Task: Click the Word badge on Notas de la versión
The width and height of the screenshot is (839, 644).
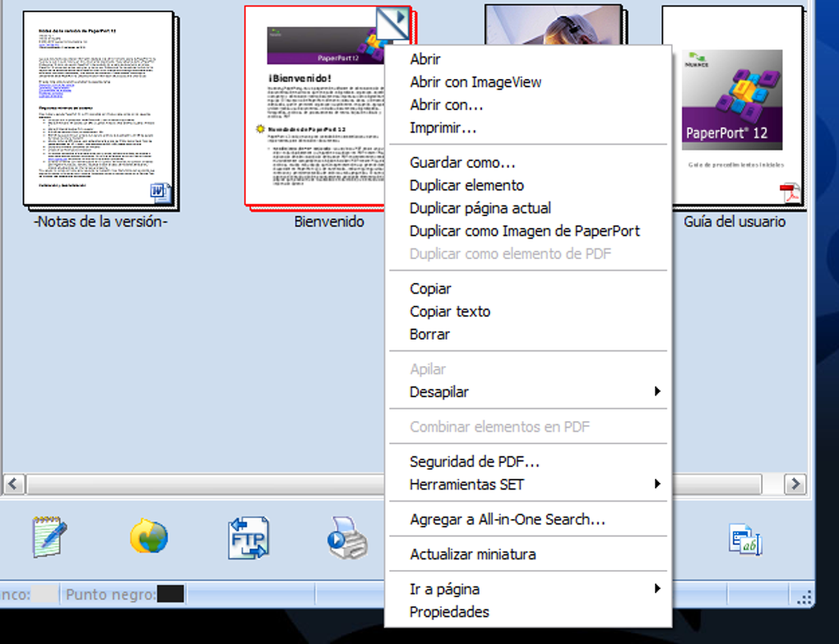Action: pos(160,192)
